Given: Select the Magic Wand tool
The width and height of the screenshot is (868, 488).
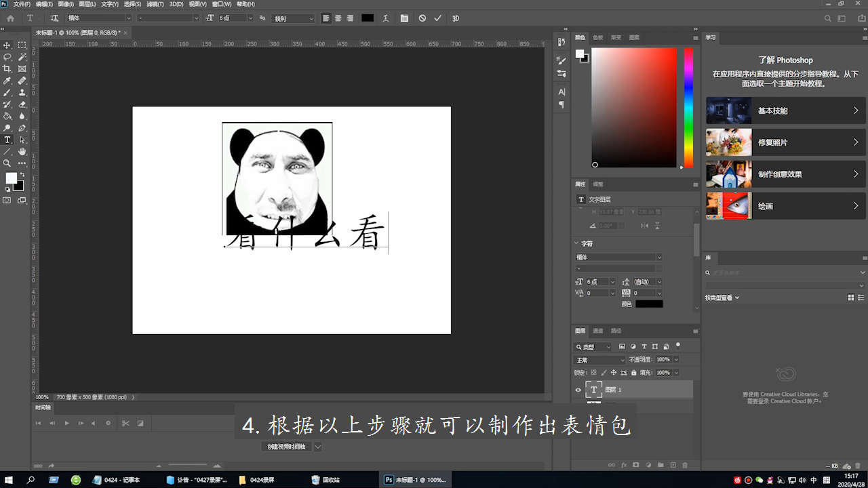Looking at the screenshot, I should click(x=22, y=58).
